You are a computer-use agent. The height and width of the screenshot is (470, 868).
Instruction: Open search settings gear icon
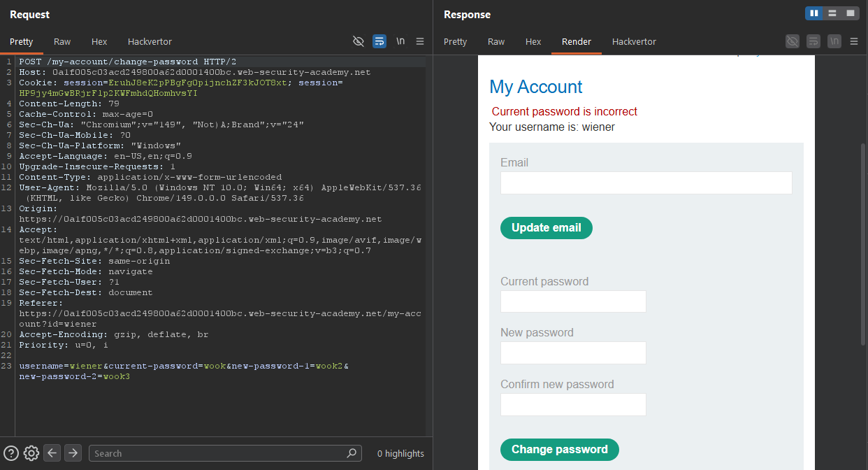click(31, 453)
